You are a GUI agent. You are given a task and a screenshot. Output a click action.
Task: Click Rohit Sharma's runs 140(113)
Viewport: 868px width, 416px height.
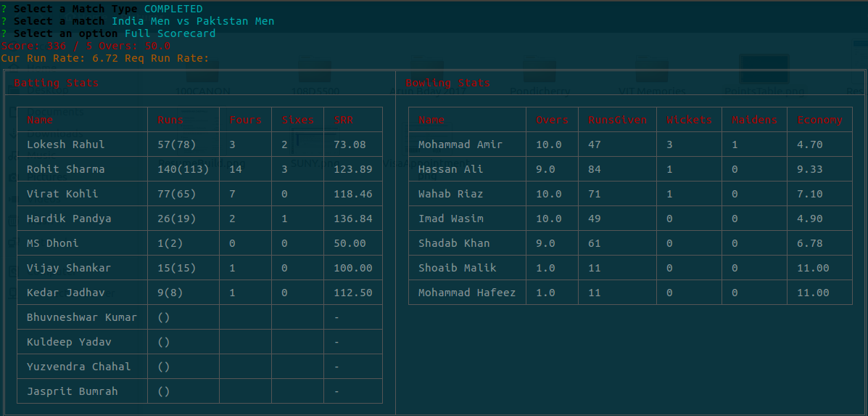click(x=183, y=169)
